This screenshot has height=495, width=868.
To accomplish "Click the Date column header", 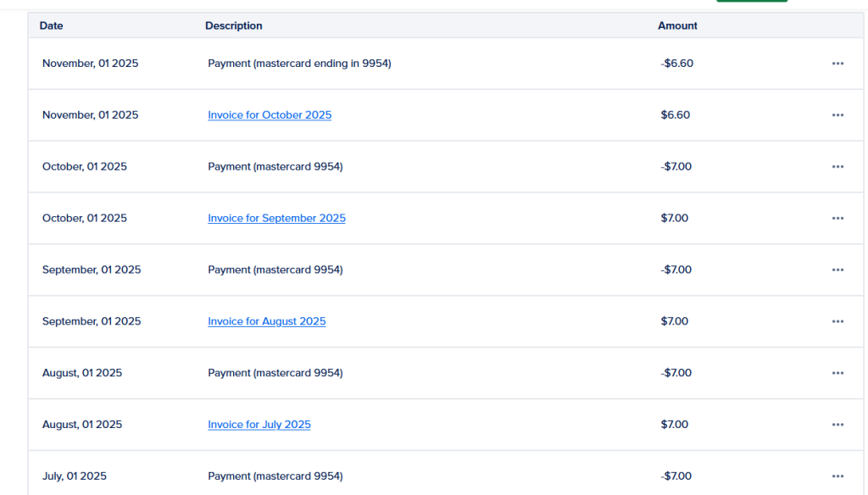I will pyautogui.click(x=51, y=26).
